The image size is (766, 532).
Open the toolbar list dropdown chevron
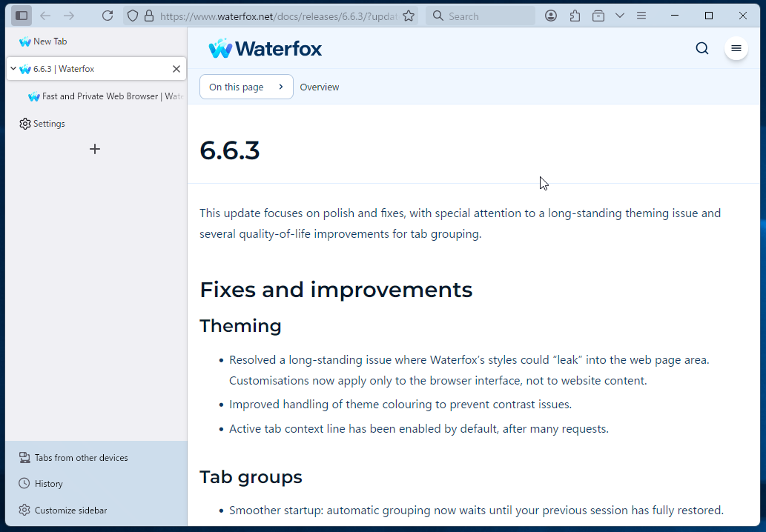620,15
